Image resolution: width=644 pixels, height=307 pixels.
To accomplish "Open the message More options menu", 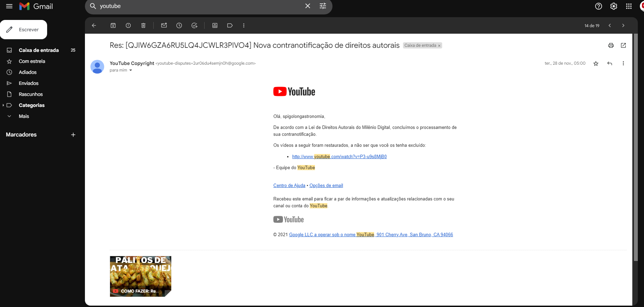I will click(x=623, y=63).
